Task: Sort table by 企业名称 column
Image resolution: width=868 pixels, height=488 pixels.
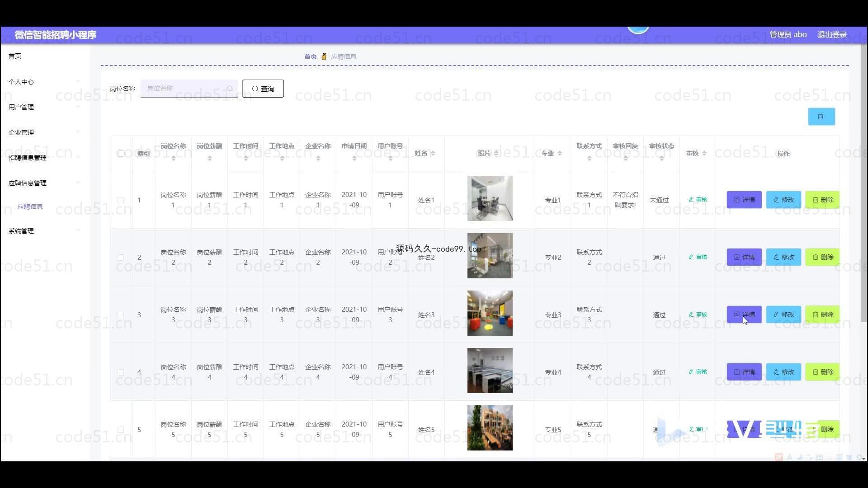Action: tap(318, 158)
